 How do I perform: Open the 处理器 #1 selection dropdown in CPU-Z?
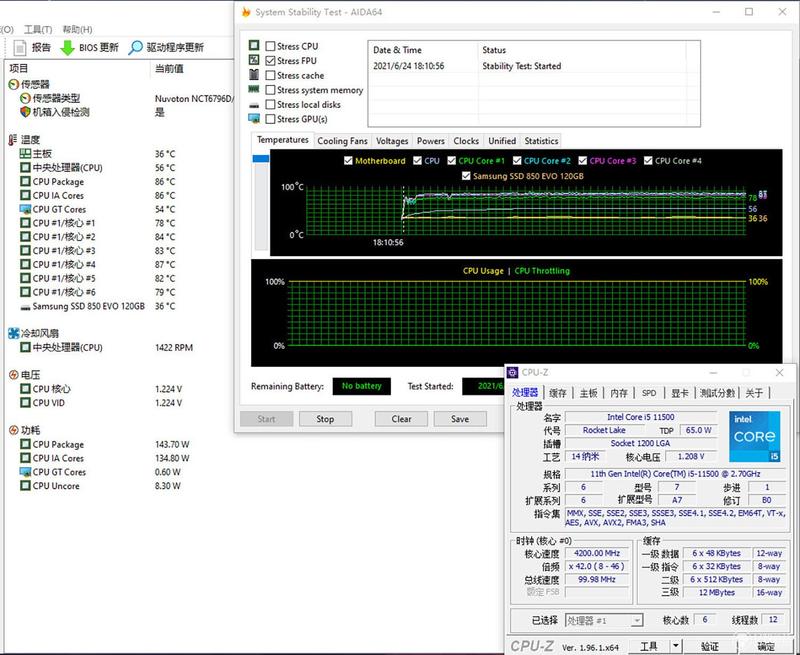tap(604, 620)
